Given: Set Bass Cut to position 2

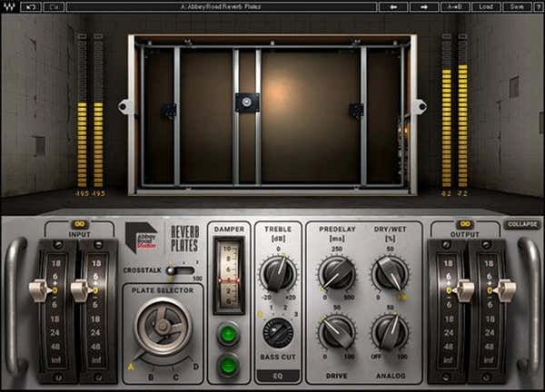Looking at the screenshot, I should 285,308.
